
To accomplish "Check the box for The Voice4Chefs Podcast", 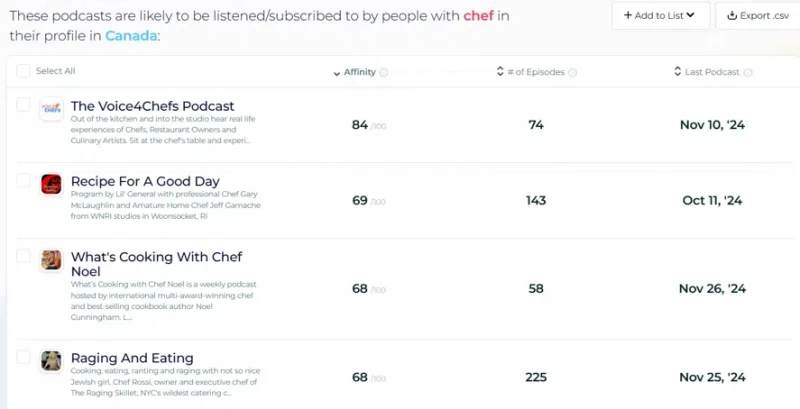I will [x=23, y=105].
